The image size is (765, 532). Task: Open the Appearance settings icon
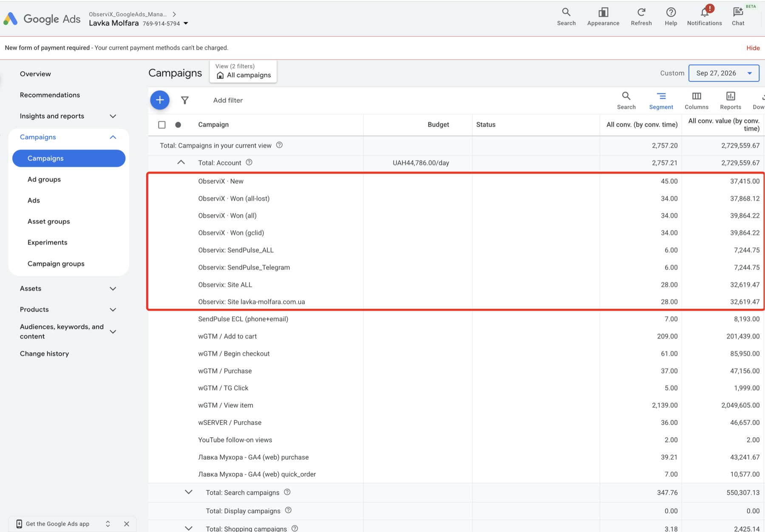pyautogui.click(x=603, y=17)
